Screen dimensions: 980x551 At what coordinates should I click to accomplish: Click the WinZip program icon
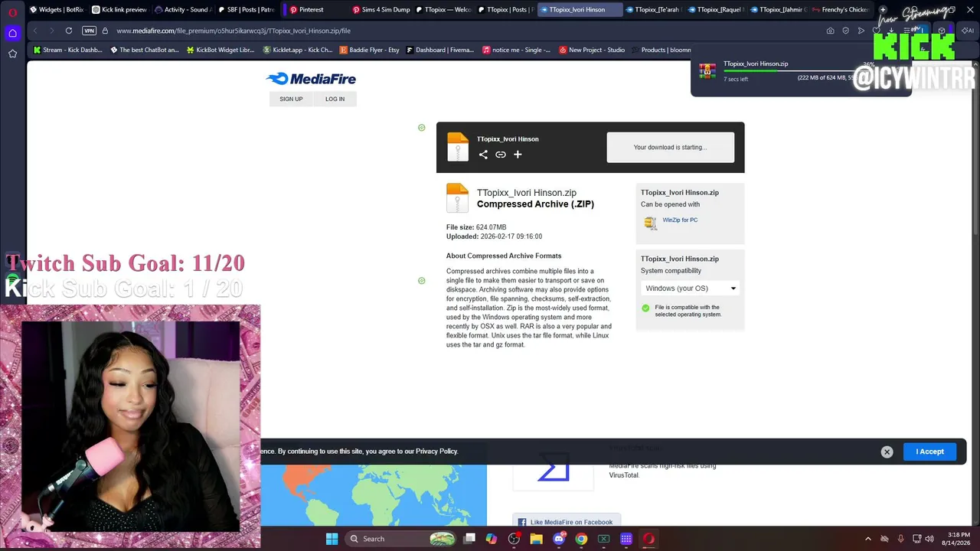650,222
